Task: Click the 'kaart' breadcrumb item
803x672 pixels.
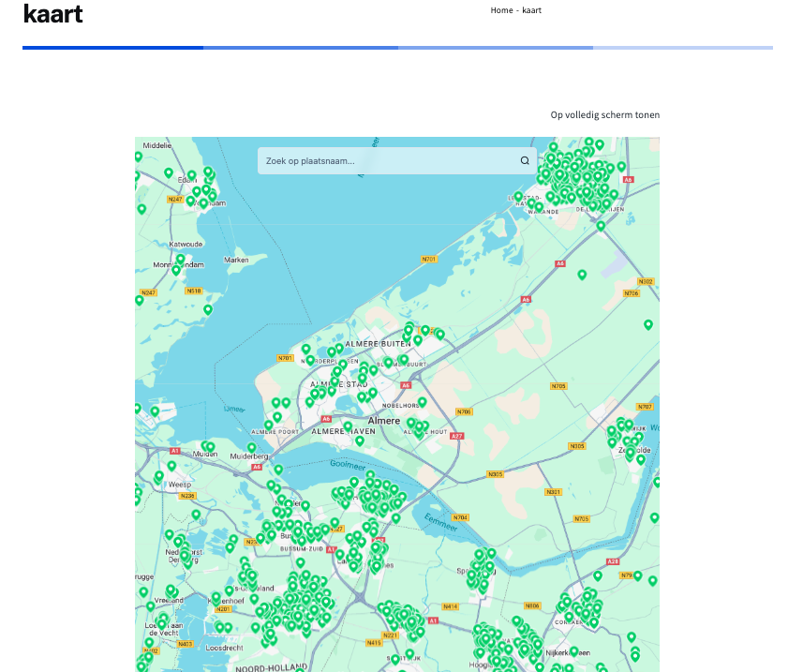Action: click(x=531, y=10)
